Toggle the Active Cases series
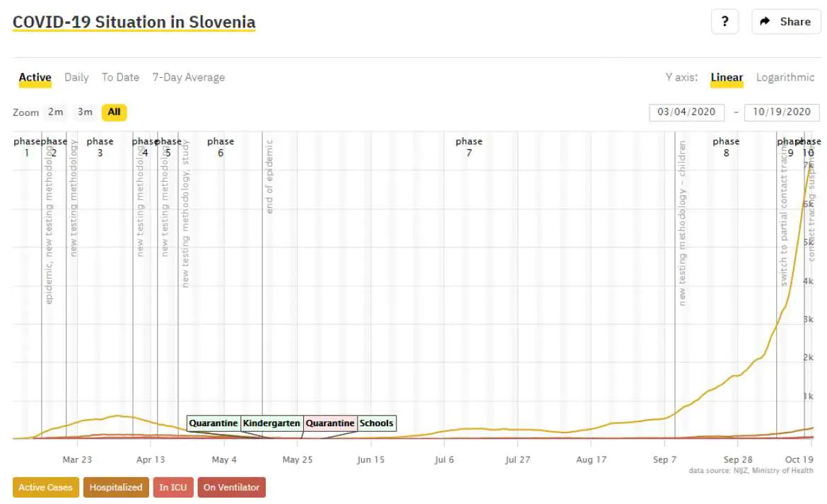 point(45,487)
